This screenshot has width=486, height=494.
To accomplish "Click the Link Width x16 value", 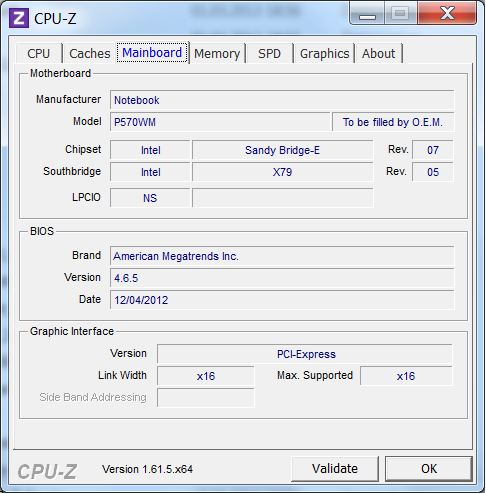I will [x=206, y=376].
